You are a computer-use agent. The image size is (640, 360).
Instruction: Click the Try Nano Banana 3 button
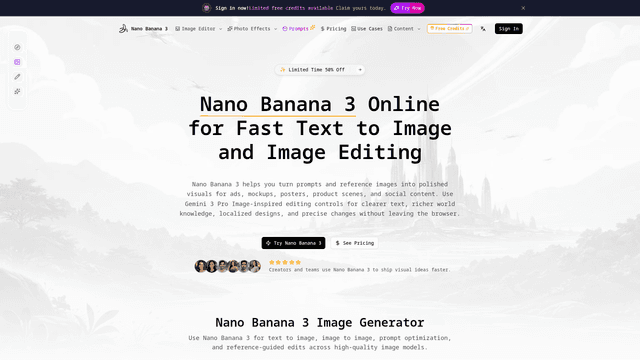[293, 243]
